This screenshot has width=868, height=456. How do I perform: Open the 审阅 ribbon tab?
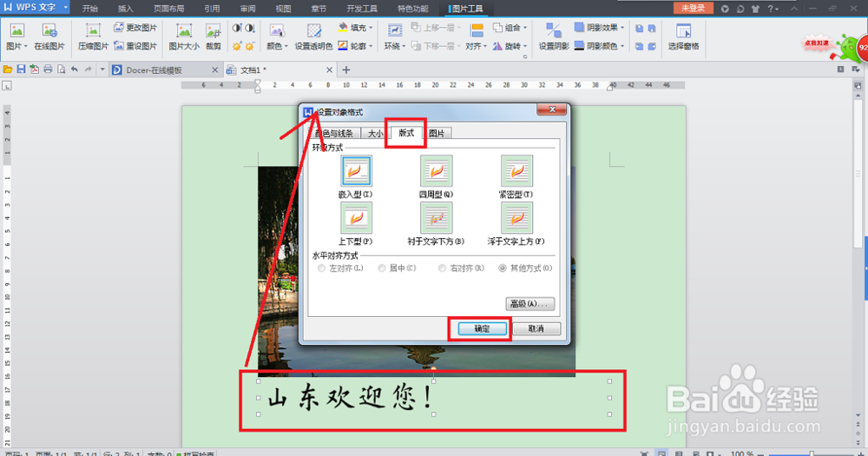pyautogui.click(x=247, y=9)
